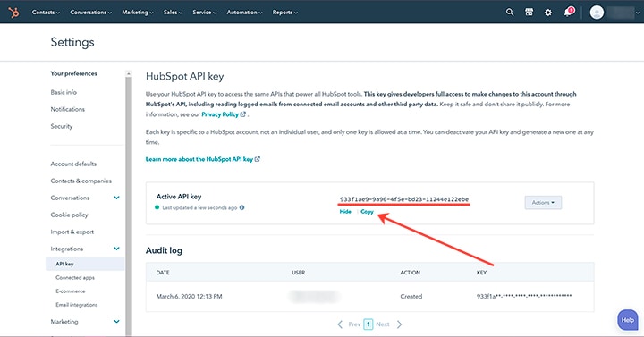Click the USER column header

(299, 273)
